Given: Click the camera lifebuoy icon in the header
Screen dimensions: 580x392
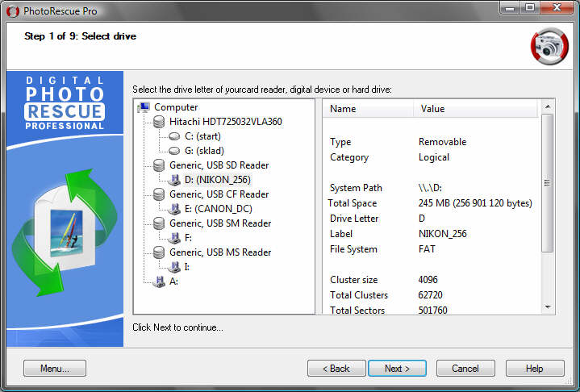Looking at the screenshot, I should [x=549, y=47].
